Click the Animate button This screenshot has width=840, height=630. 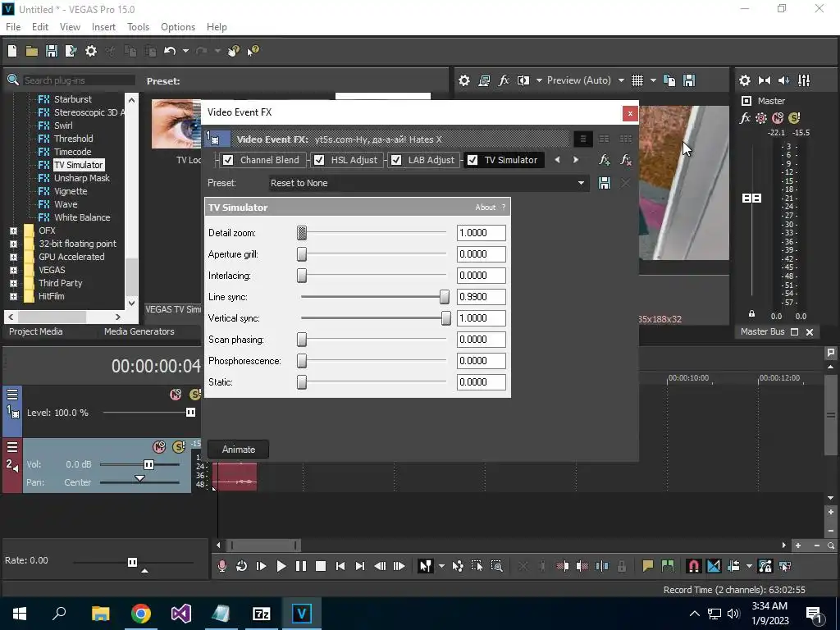tap(239, 450)
